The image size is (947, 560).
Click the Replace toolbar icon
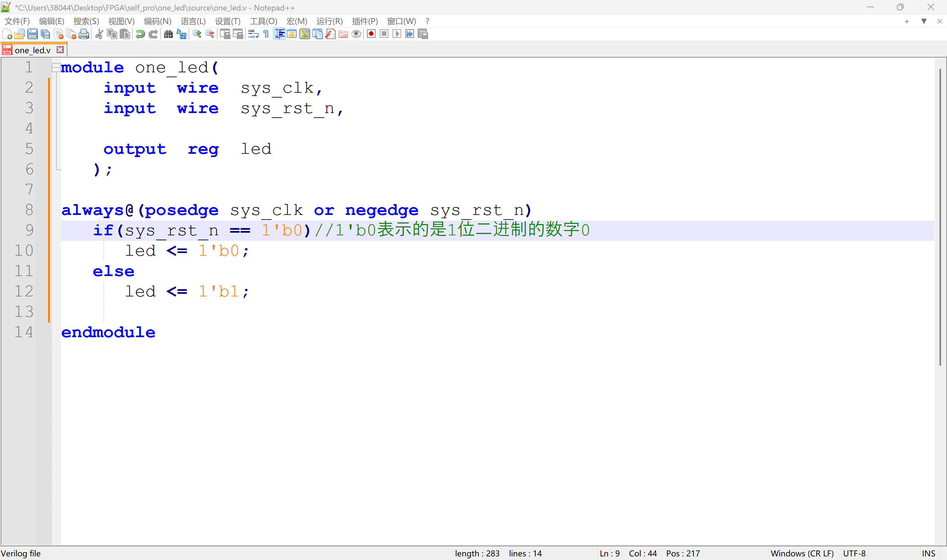coord(182,34)
